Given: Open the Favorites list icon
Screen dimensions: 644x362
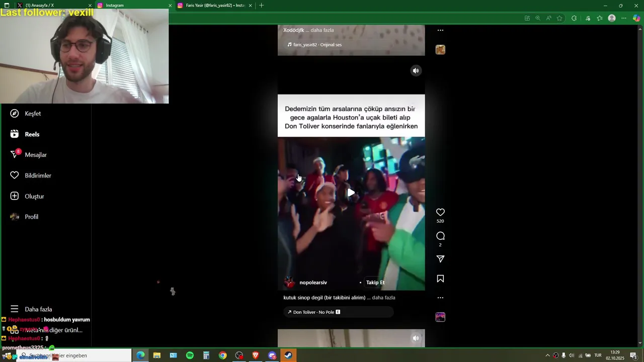Looking at the screenshot, I should 600,18.
